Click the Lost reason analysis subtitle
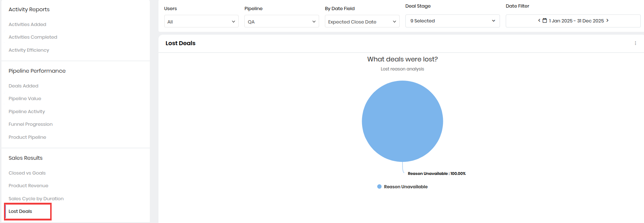 (x=402, y=69)
